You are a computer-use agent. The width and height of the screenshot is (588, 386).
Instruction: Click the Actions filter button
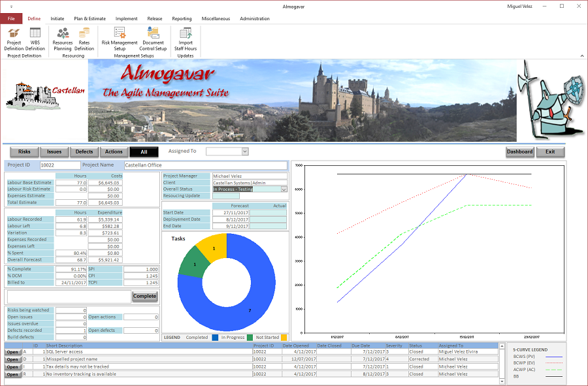tap(114, 152)
